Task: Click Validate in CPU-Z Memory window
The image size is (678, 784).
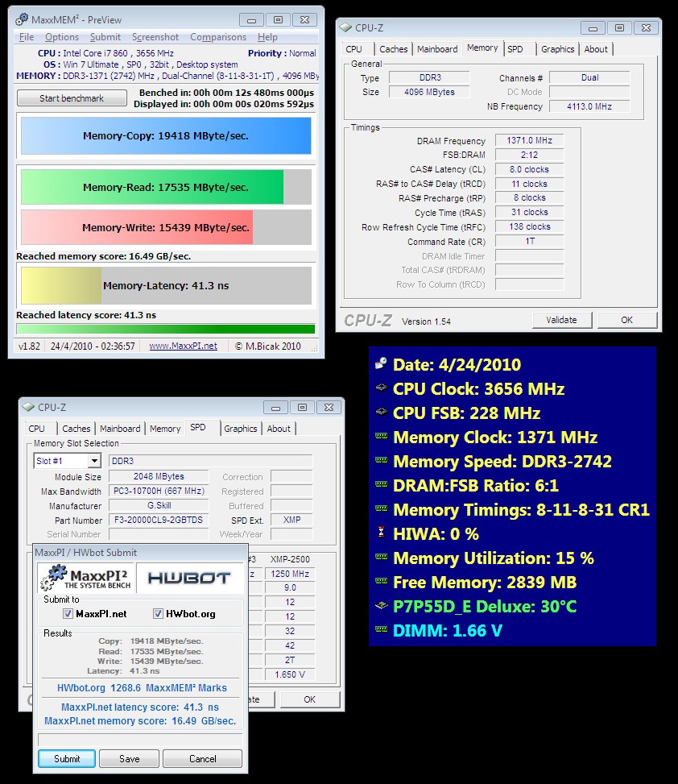Action: (x=561, y=320)
